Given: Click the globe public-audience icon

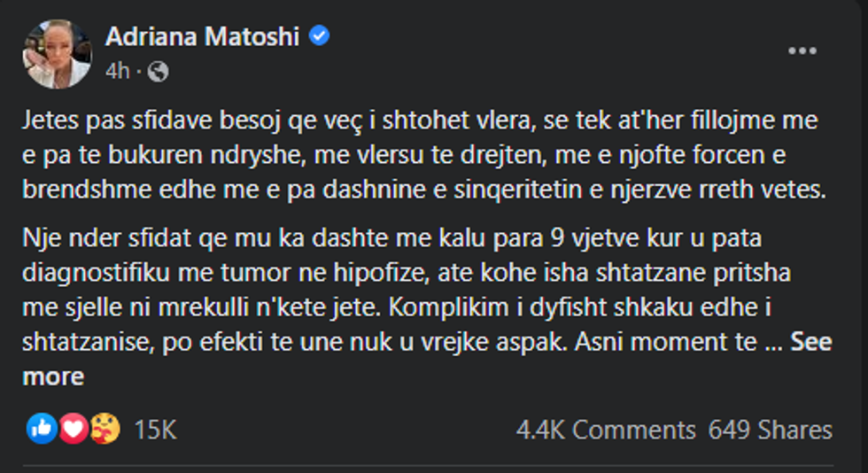Looking at the screenshot, I should pyautogui.click(x=159, y=72).
